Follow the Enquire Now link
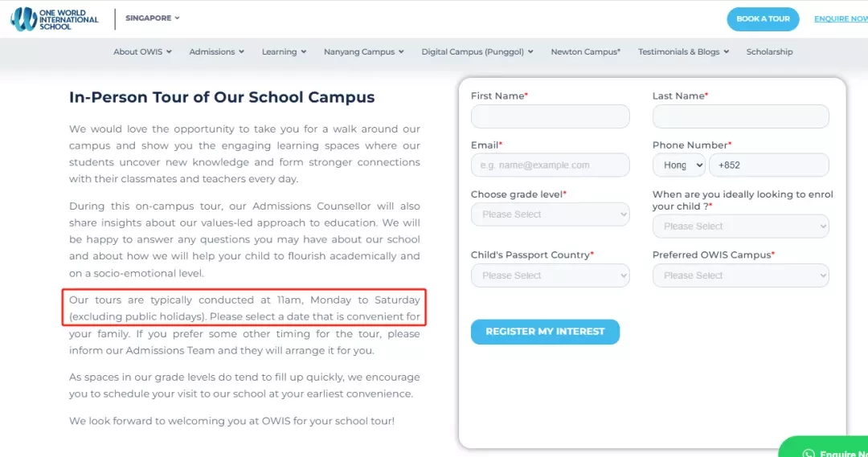This screenshot has width=868, height=457. (841, 18)
